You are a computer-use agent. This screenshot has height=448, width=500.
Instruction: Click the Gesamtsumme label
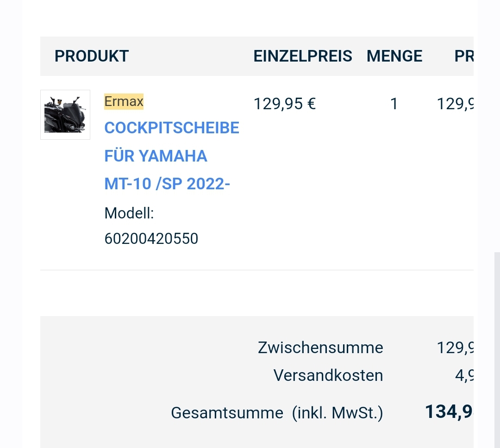point(227,412)
